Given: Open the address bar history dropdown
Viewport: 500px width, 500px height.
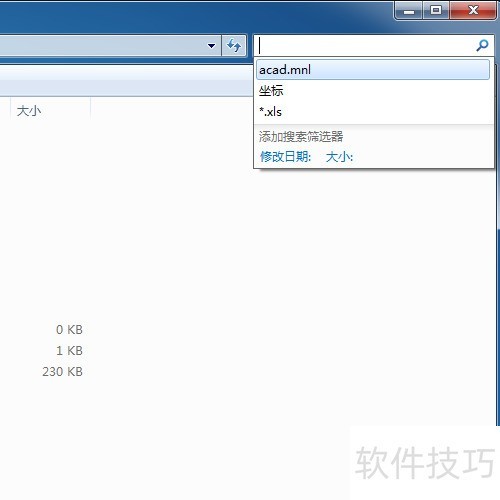Looking at the screenshot, I should pos(211,45).
